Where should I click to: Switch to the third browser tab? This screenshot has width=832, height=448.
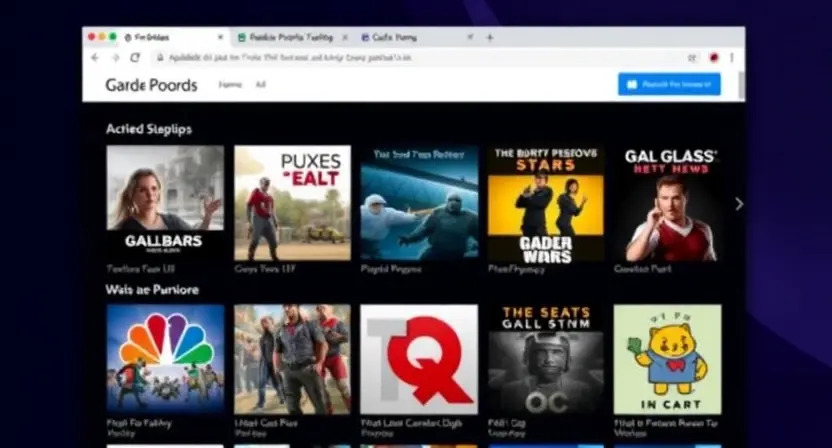pos(417,37)
